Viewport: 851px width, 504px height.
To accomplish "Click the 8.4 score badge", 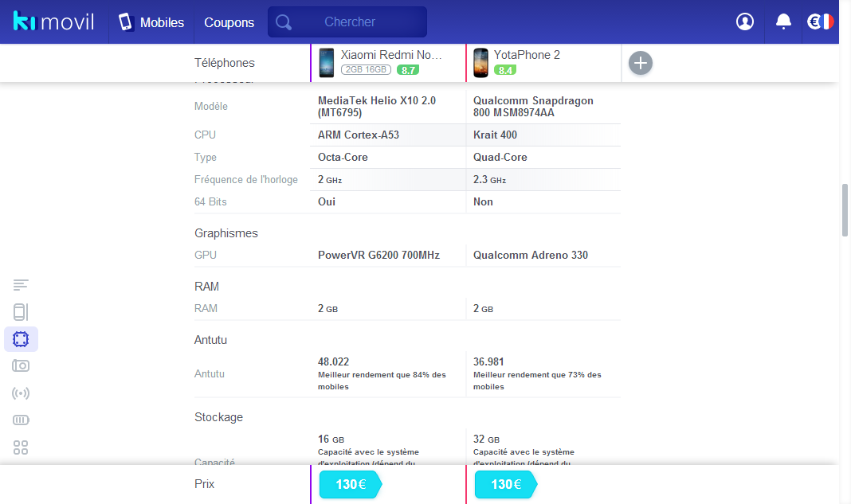I will (505, 70).
